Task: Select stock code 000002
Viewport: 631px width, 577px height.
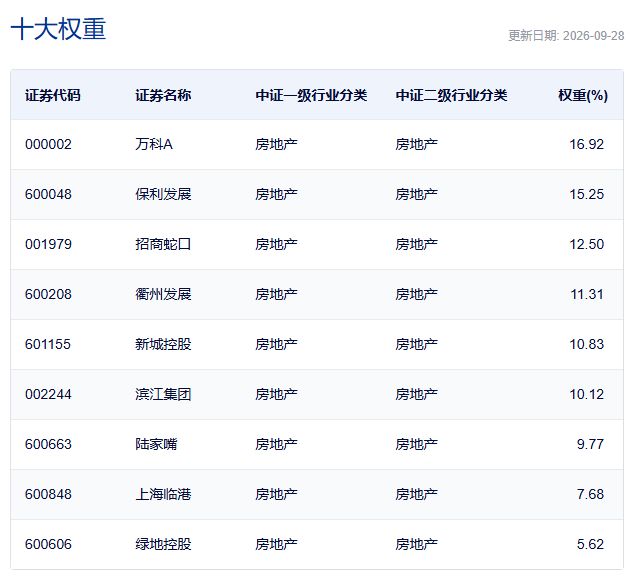Action: click(48, 144)
